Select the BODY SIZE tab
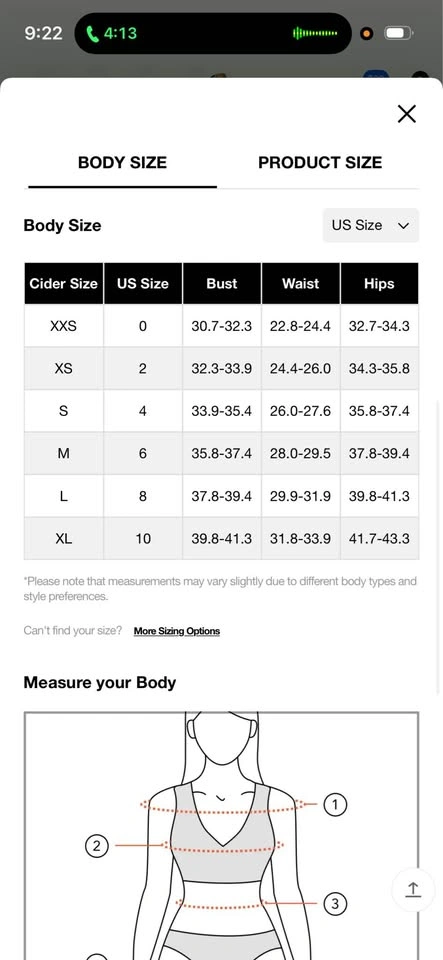 click(122, 162)
